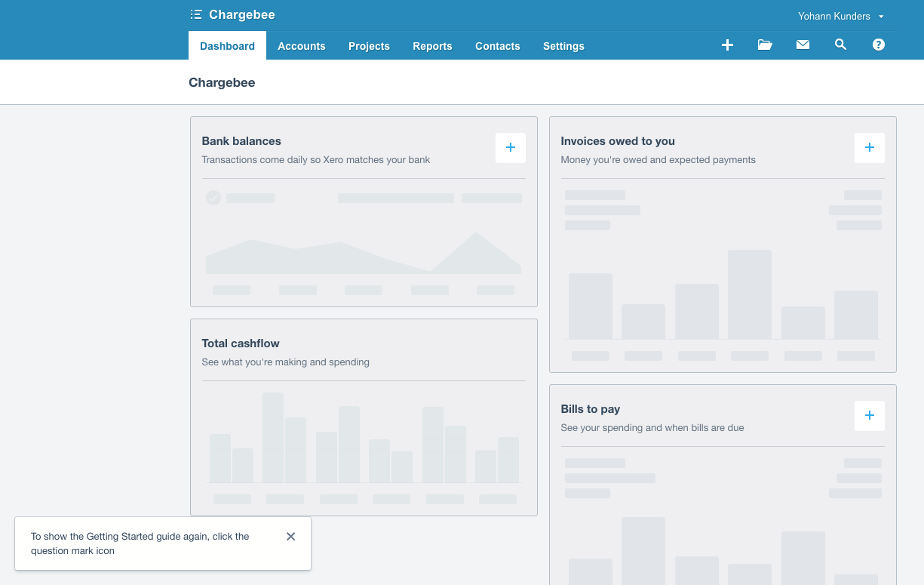
Task: Click the Bank balances heading
Action: coord(241,141)
